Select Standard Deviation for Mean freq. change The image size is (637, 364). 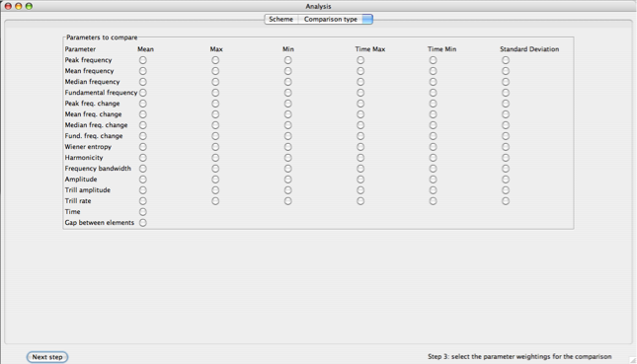(x=506, y=114)
